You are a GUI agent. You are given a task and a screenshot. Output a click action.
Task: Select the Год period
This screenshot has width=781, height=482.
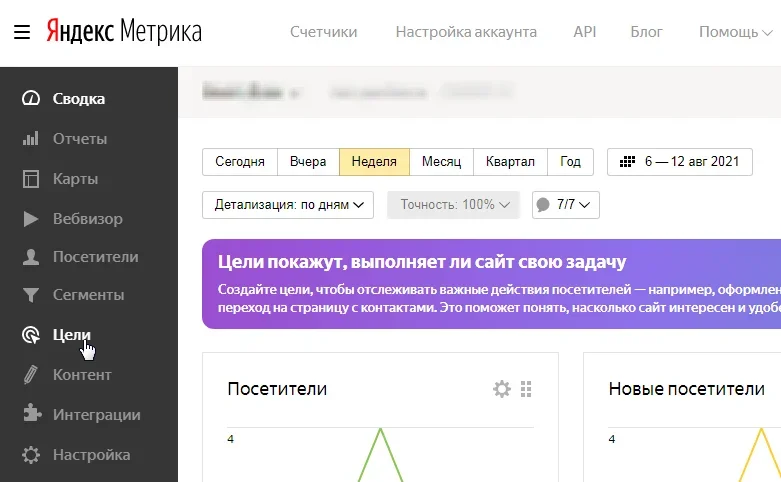click(x=570, y=162)
